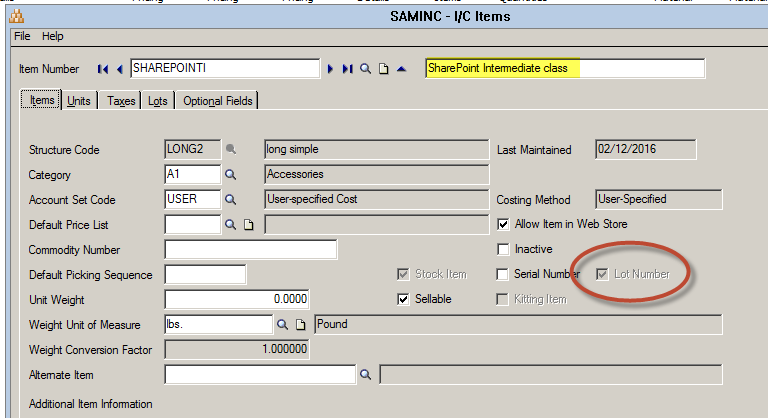
Task: Switch to the Units tab
Action: pos(79,101)
